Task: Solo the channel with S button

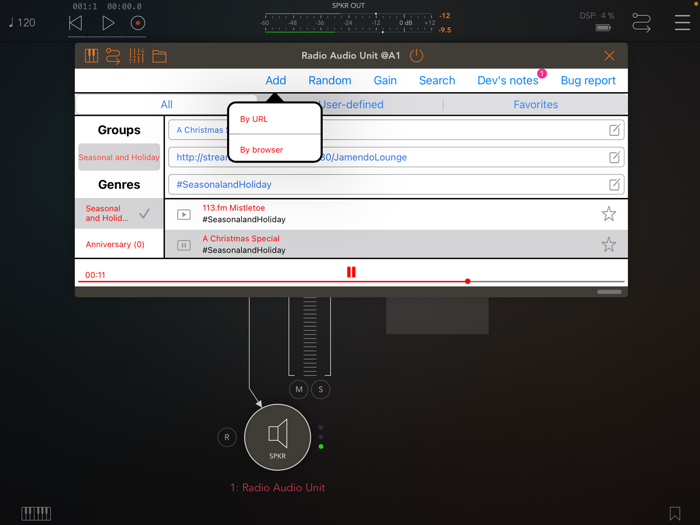Action: click(321, 389)
